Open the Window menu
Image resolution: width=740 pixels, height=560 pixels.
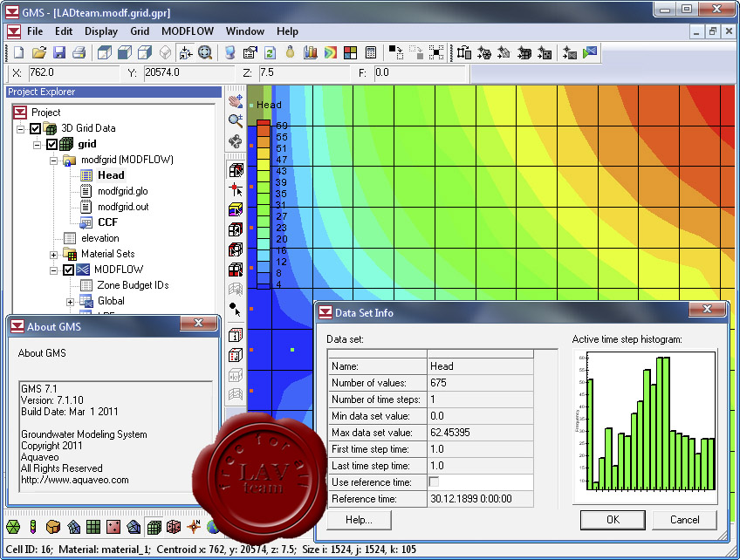click(x=245, y=31)
